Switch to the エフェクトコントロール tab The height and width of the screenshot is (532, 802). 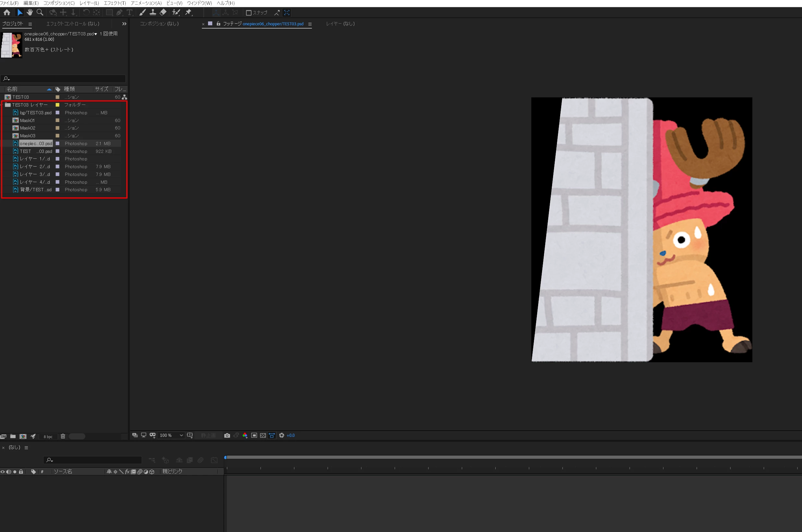pos(73,24)
